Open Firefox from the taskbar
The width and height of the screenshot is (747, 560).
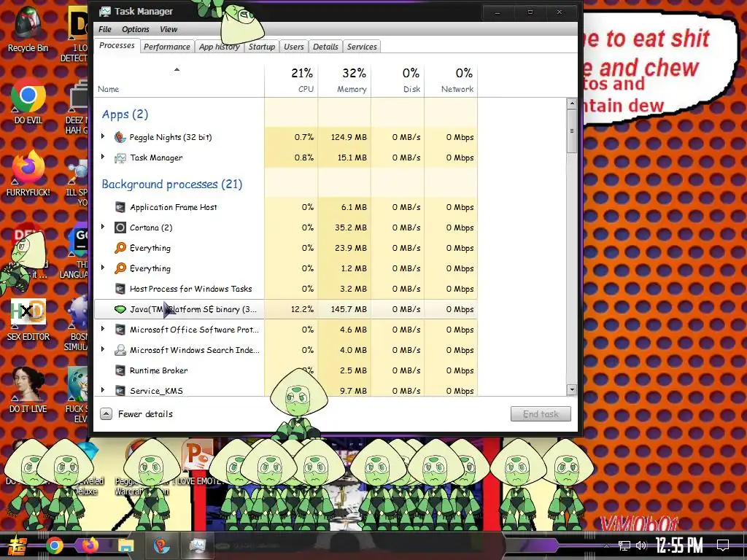pos(90,545)
